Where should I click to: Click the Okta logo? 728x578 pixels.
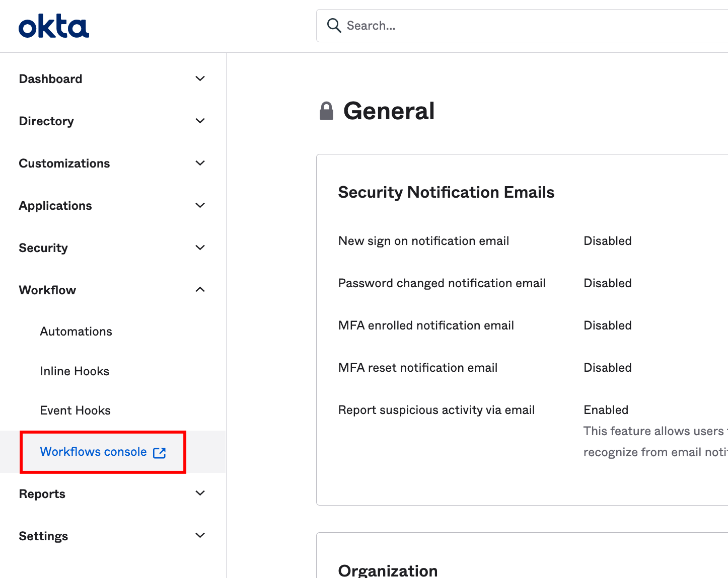[54, 26]
